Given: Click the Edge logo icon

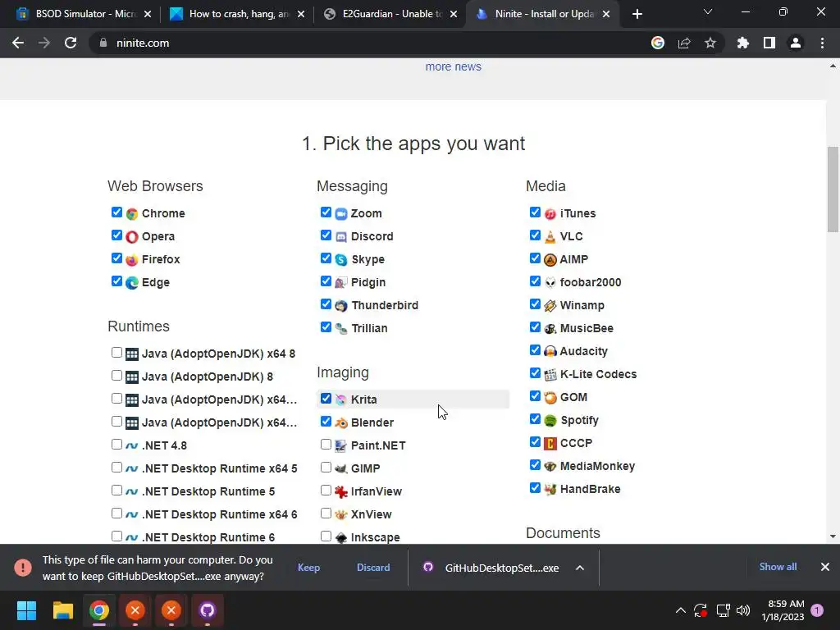Looking at the screenshot, I should pyautogui.click(x=132, y=283).
